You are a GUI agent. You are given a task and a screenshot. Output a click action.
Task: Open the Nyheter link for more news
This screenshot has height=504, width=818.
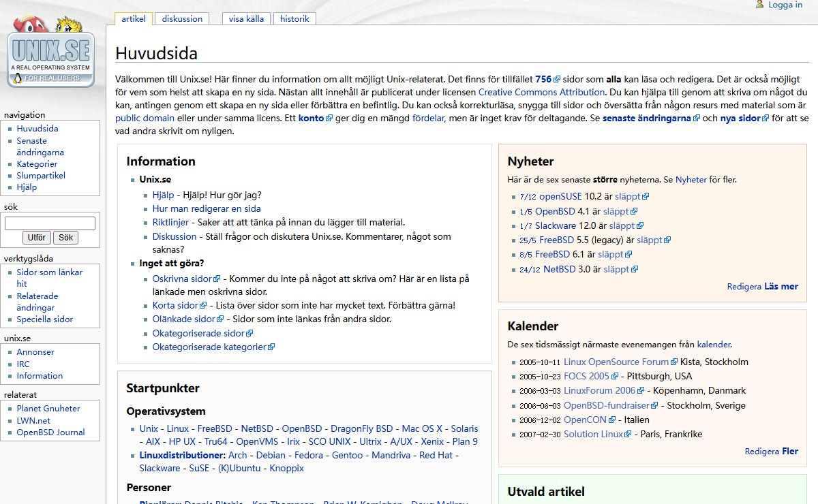[691, 179]
